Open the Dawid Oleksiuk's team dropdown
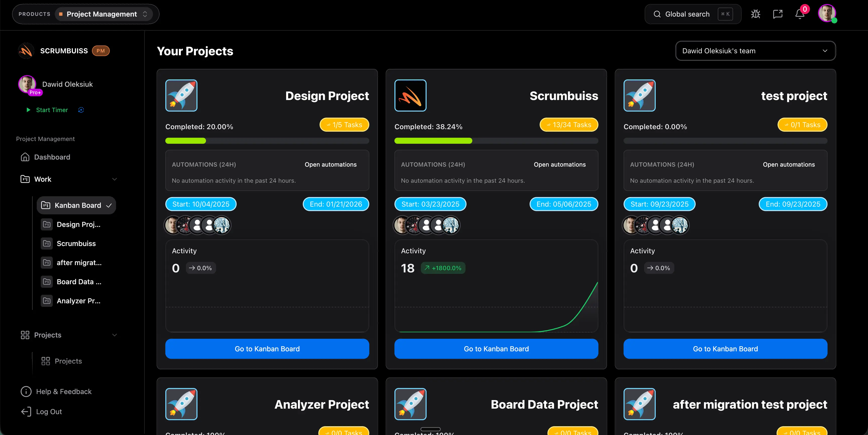Image resolution: width=868 pixels, height=435 pixels. (x=755, y=51)
